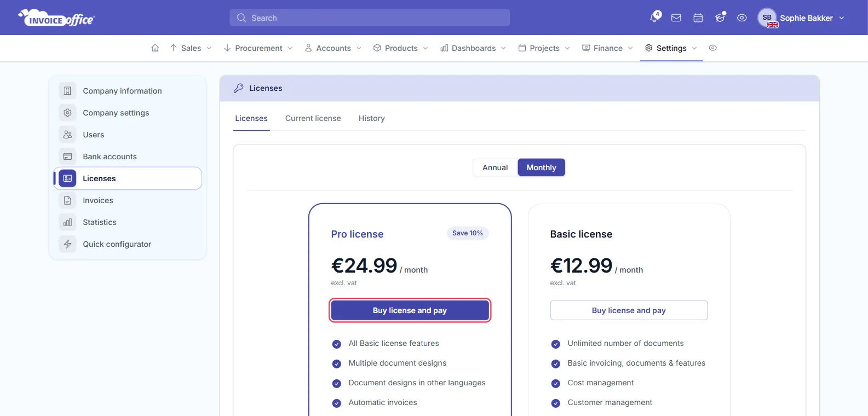Click the Bank accounts card icon
This screenshot has width=868, height=416.
67,157
